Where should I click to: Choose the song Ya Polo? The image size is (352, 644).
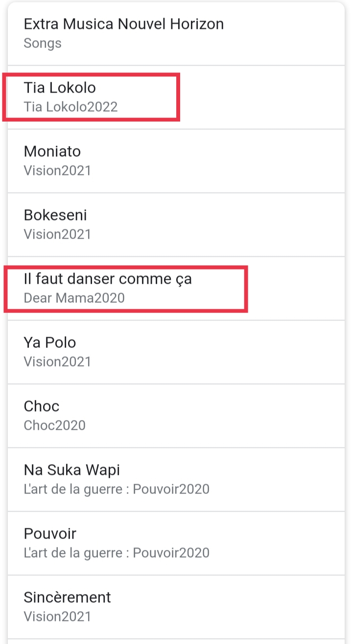point(176,352)
